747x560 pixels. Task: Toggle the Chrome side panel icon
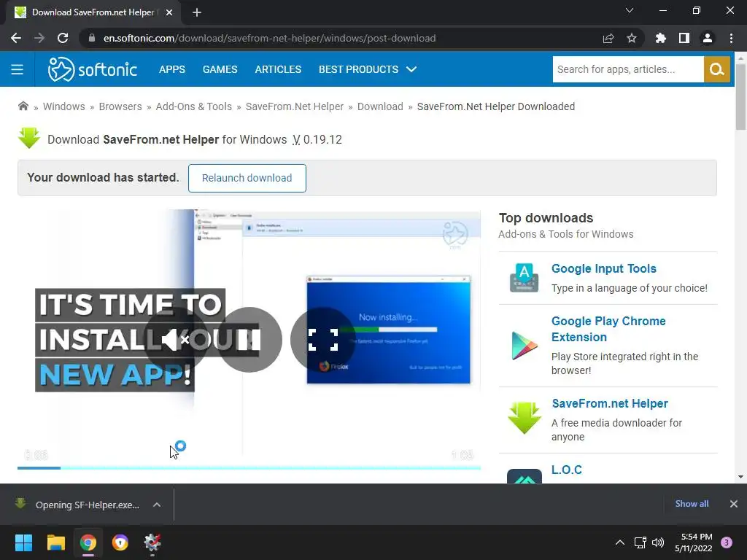click(x=684, y=38)
